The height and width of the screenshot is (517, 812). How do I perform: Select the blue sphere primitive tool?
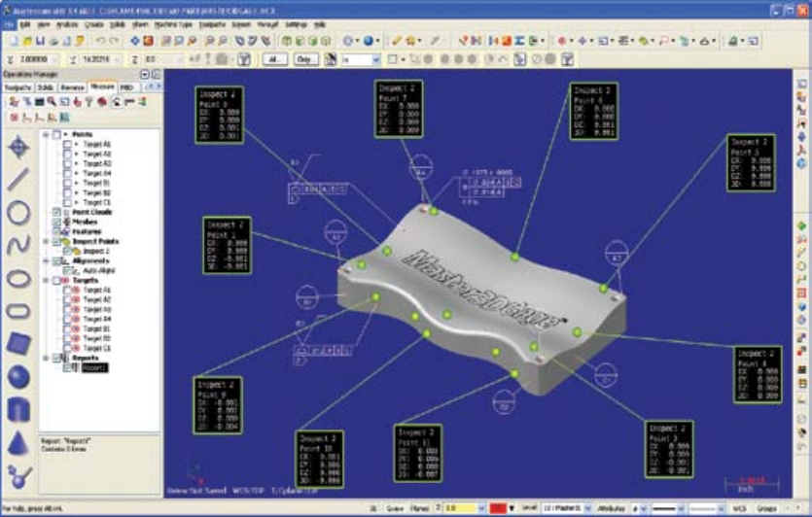18,376
